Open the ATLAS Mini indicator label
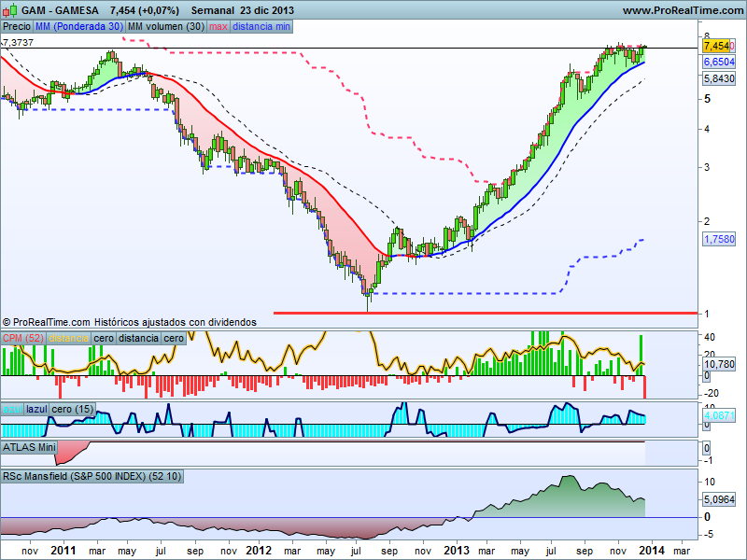 pos(28,447)
